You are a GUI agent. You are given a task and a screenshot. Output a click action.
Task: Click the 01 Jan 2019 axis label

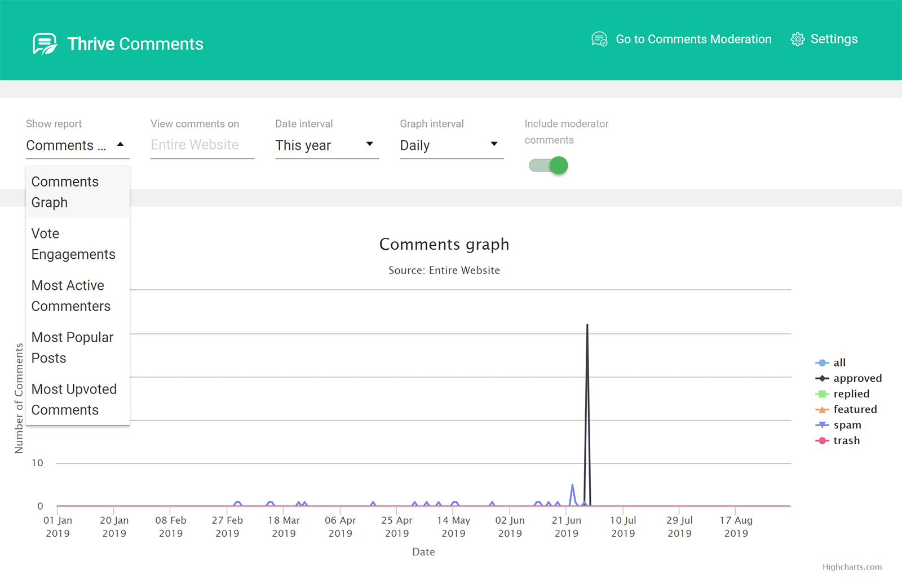point(58,527)
